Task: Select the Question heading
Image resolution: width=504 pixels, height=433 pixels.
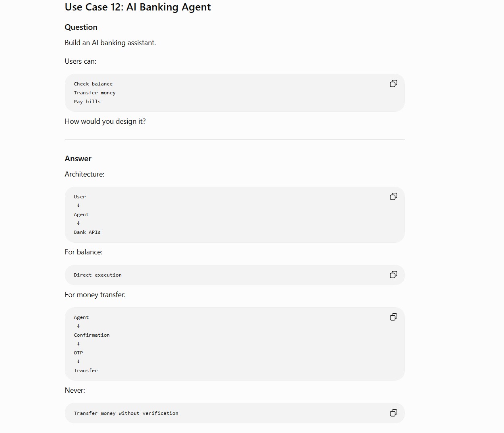Action: pyautogui.click(x=81, y=27)
